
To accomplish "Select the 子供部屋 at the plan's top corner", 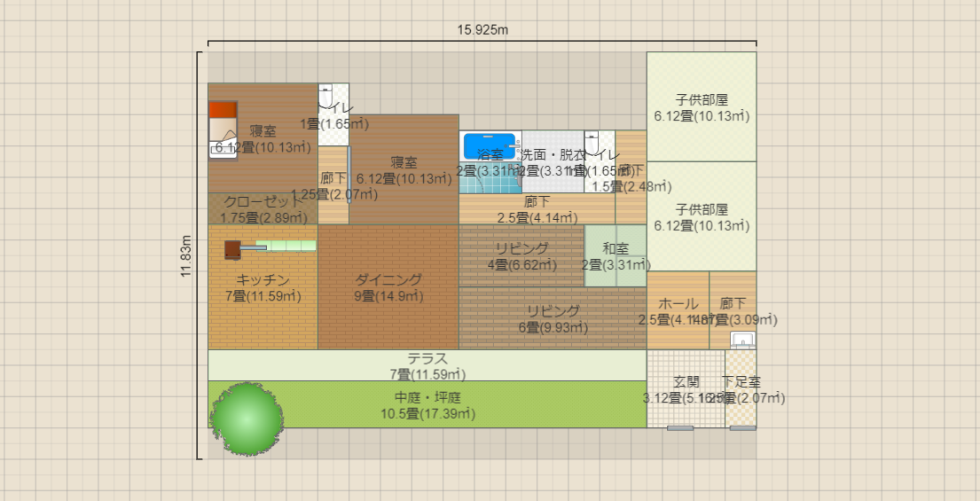I will pos(702,106).
